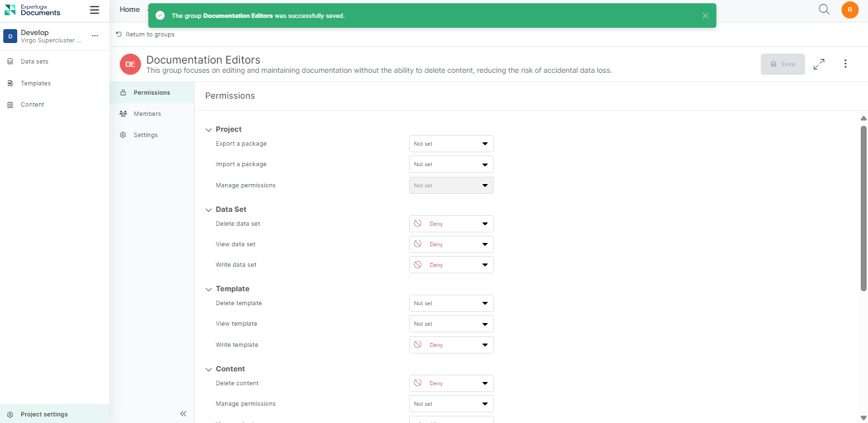The height and width of the screenshot is (423, 868).
Task: Click the Delete content label
Action: 237,383
